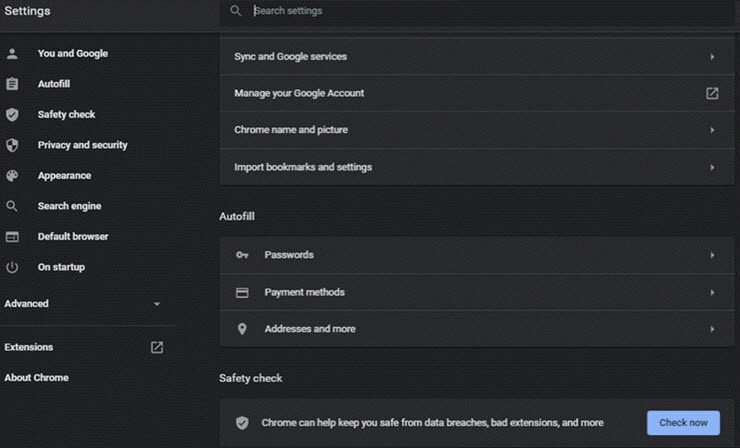Image resolution: width=740 pixels, height=448 pixels.
Task: Expand Import bookmarks and settings row
Action: (x=712, y=167)
